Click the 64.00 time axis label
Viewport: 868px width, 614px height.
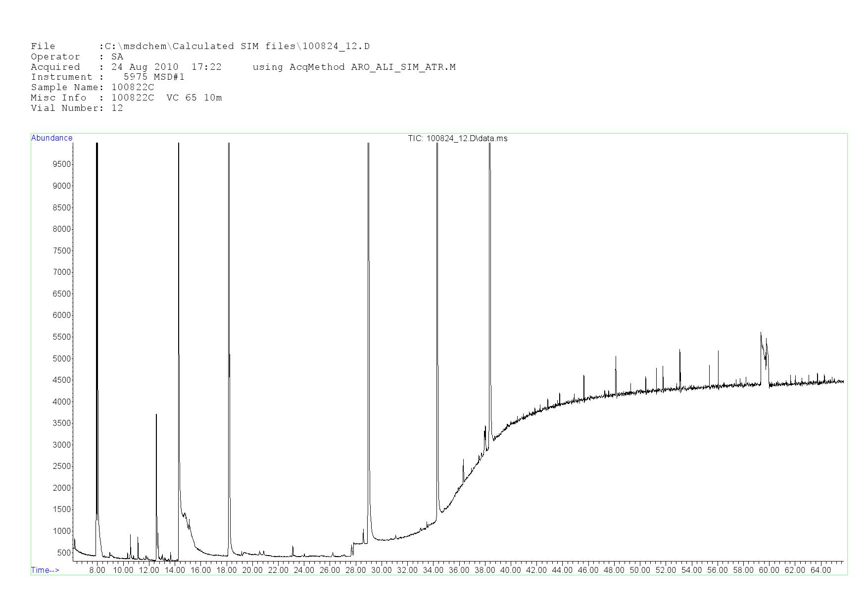[x=820, y=570]
